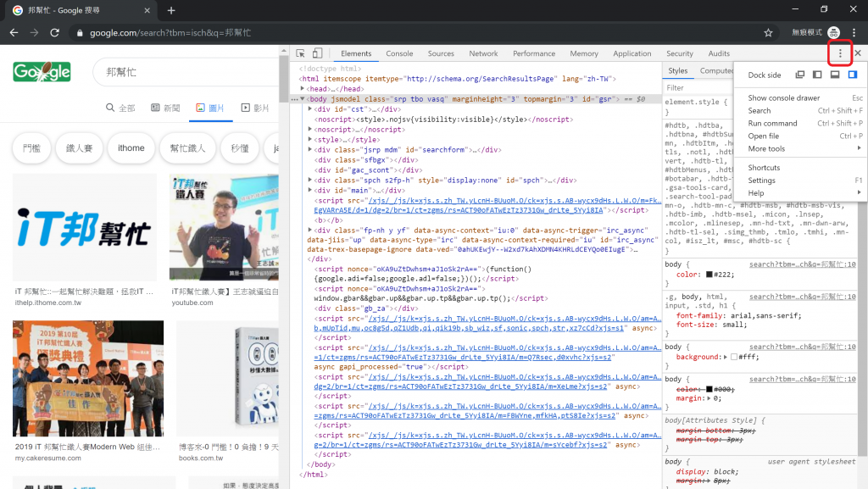Expand the div id="main" node
Image resolution: width=868 pixels, height=489 pixels.
pos(310,190)
